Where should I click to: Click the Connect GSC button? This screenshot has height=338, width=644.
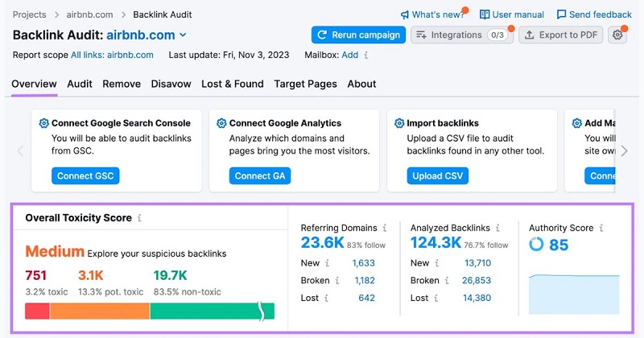pos(85,175)
